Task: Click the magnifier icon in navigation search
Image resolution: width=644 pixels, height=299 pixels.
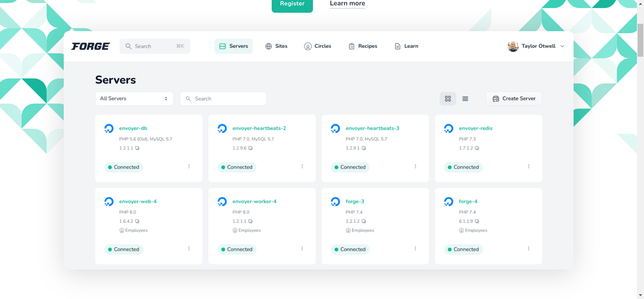Action: [128, 46]
